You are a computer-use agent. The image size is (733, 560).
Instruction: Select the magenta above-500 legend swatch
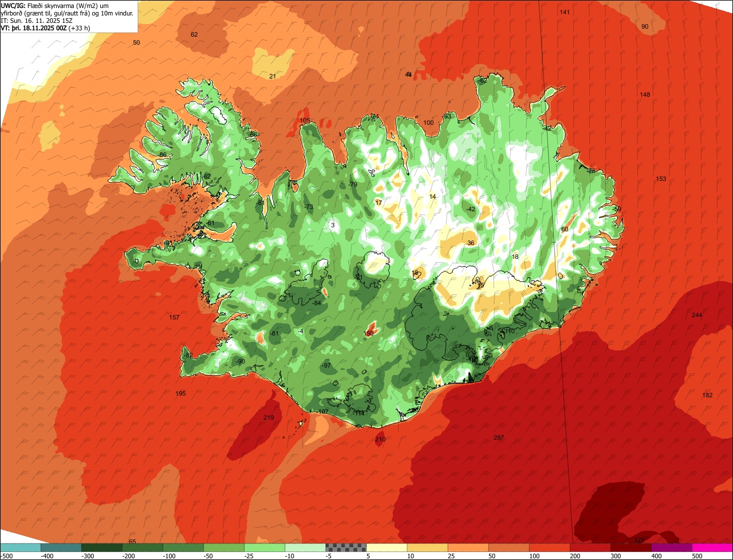pyautogui.click(x=712, y=548)
